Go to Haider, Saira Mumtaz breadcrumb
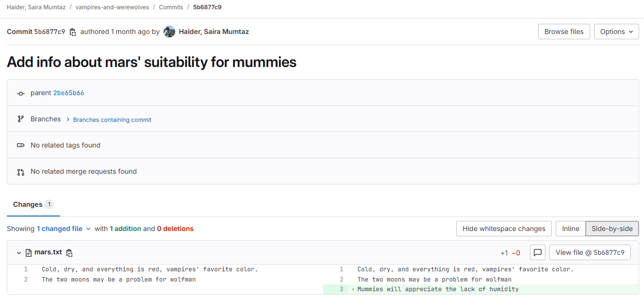 [36, 7]
